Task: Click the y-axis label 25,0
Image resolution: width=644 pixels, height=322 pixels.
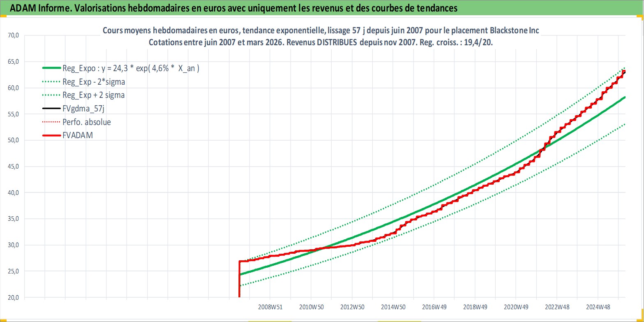Action: point(13,271)
